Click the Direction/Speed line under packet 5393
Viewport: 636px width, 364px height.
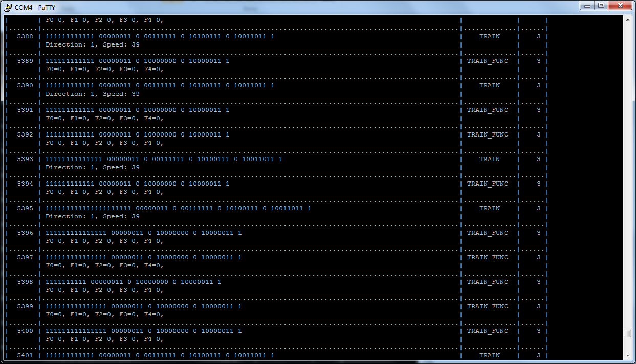93,168
